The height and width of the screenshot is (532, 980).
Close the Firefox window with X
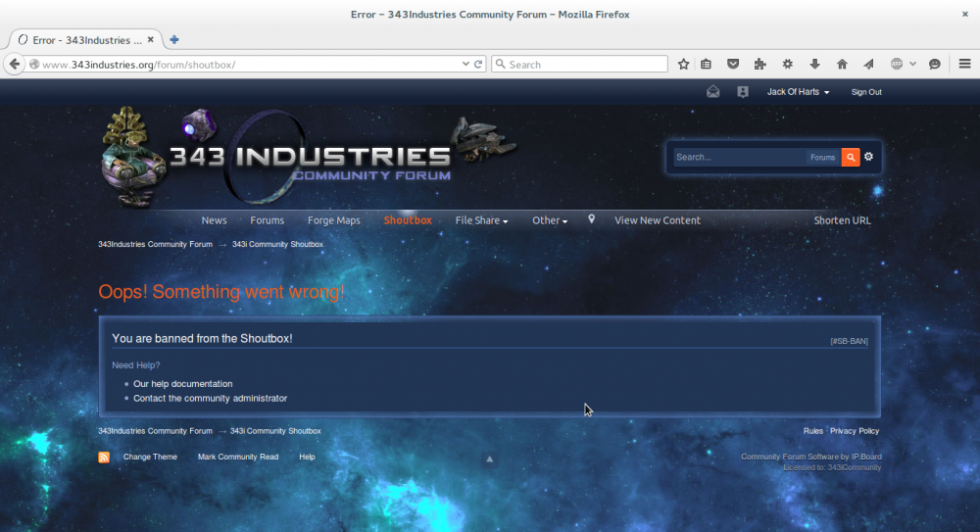[x=965, y=14]
